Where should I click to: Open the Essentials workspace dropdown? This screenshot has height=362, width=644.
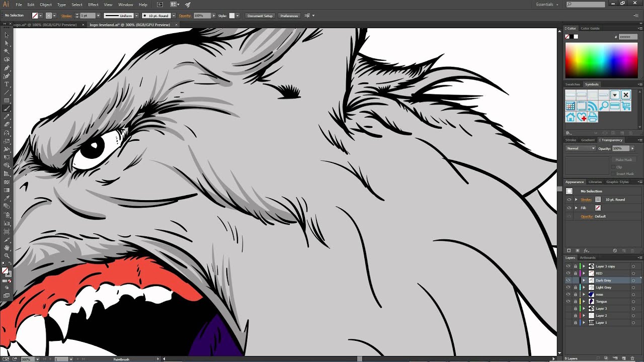coord(547,5)
